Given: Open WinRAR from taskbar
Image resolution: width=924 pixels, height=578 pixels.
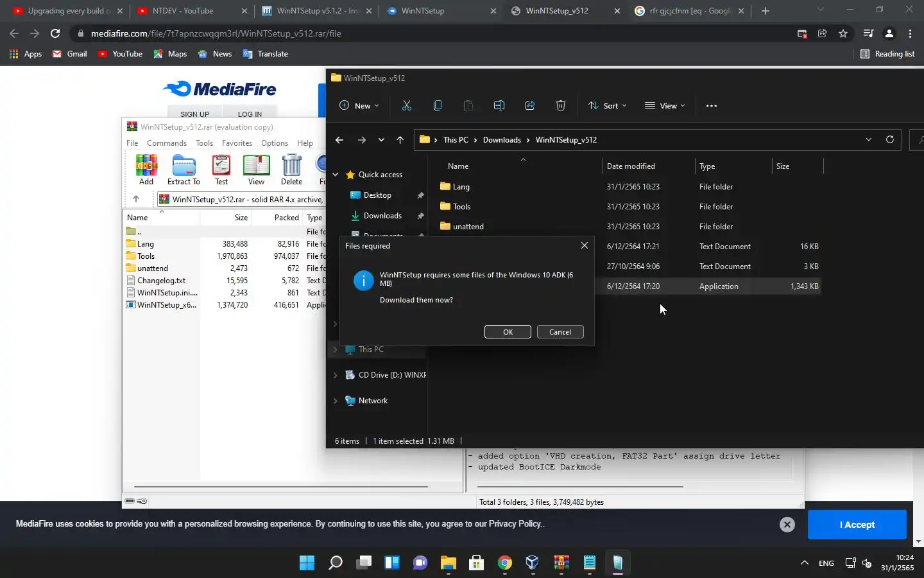Looking at the screenshot, I should (x=561, y=563).
